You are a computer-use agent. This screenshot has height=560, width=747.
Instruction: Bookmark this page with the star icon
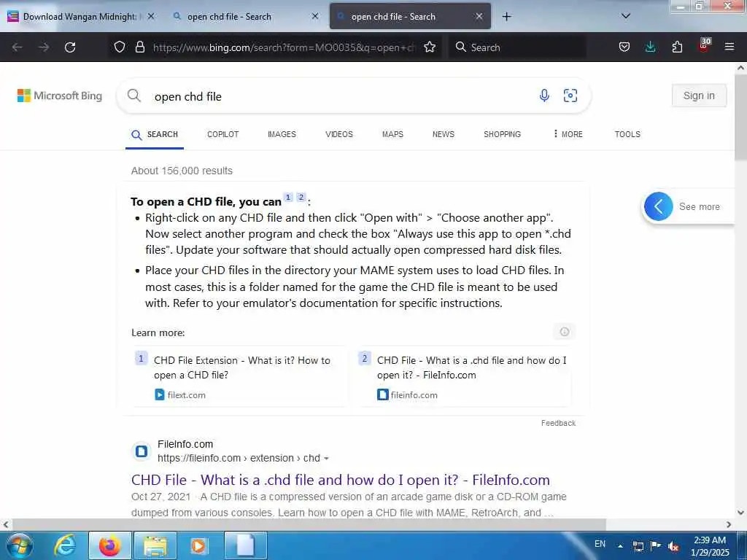coord(430,47)
